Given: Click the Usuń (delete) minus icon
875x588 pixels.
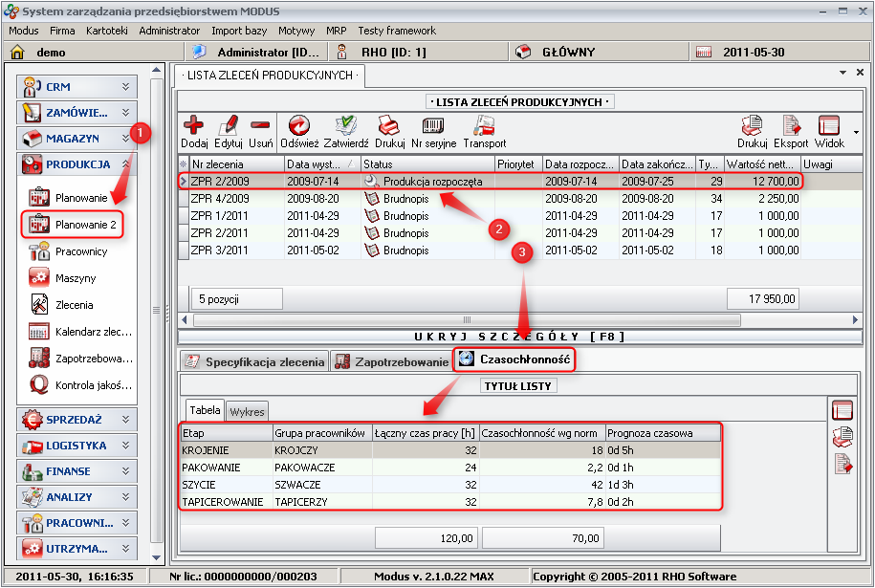Looking at the screenshot, I should pyautogui.click(x=260, y=126).
